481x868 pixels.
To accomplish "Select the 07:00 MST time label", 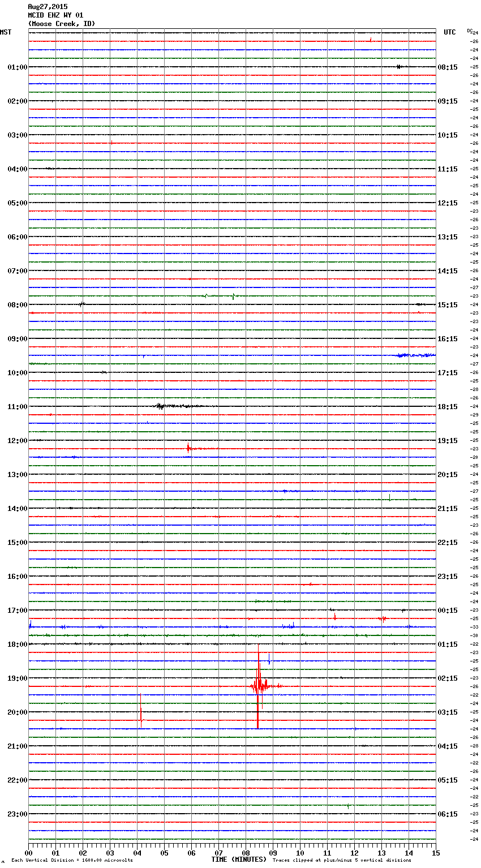I will point(18,271).
